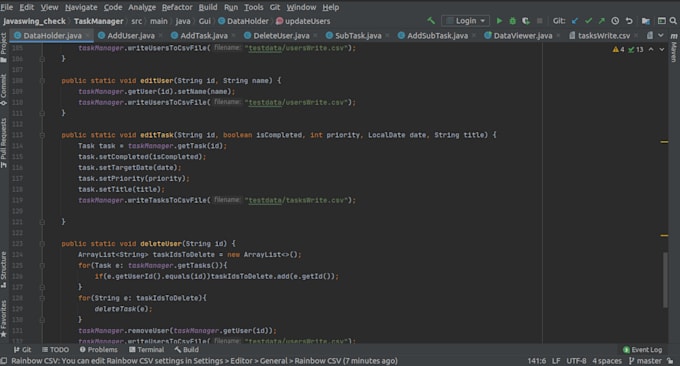Open the Terminal tool window
The height and width of the screenshot is (366, 680).
(147, 350)
